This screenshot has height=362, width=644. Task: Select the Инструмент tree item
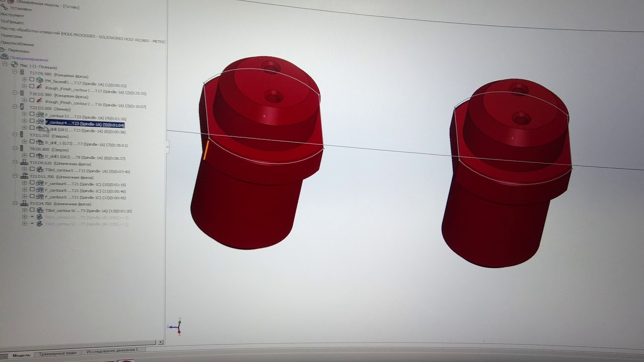click(12, 15)
